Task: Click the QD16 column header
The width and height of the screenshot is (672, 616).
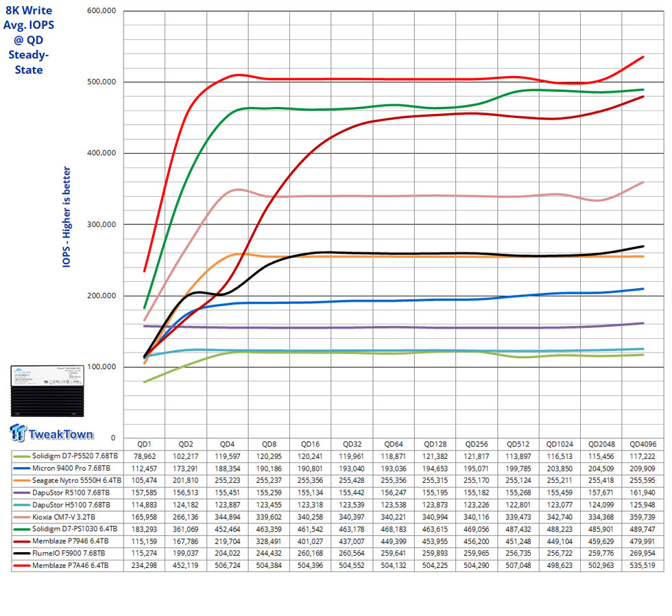Action: [310, 444]
